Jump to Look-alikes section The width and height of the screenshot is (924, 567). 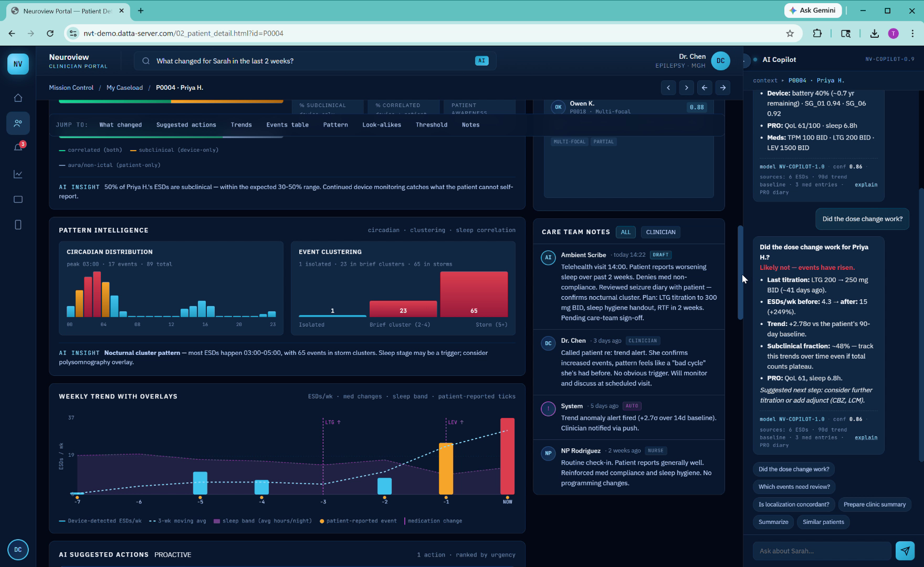382,125
